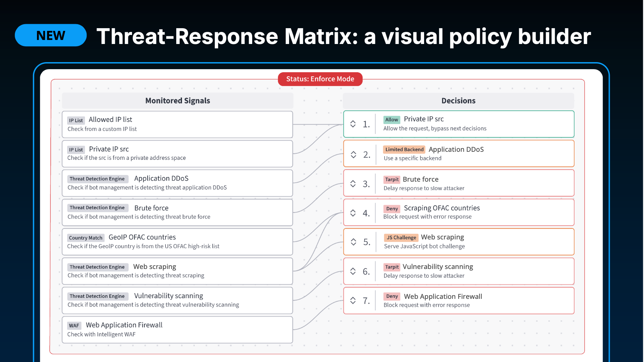The height and width of the screenshot is (362, 644).
Task: Click 'Allow the request, bypass next decisions' text
Action: 435,128
